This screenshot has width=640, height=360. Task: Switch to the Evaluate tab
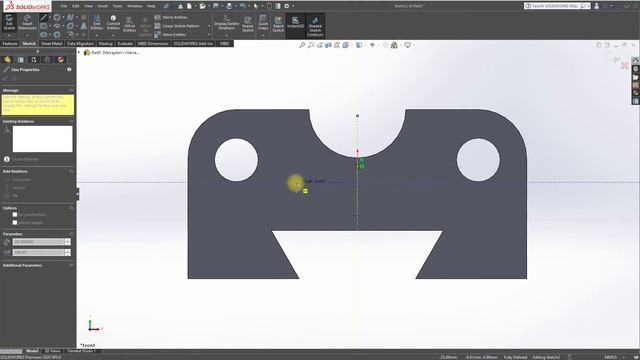click(x=125, y=43)
